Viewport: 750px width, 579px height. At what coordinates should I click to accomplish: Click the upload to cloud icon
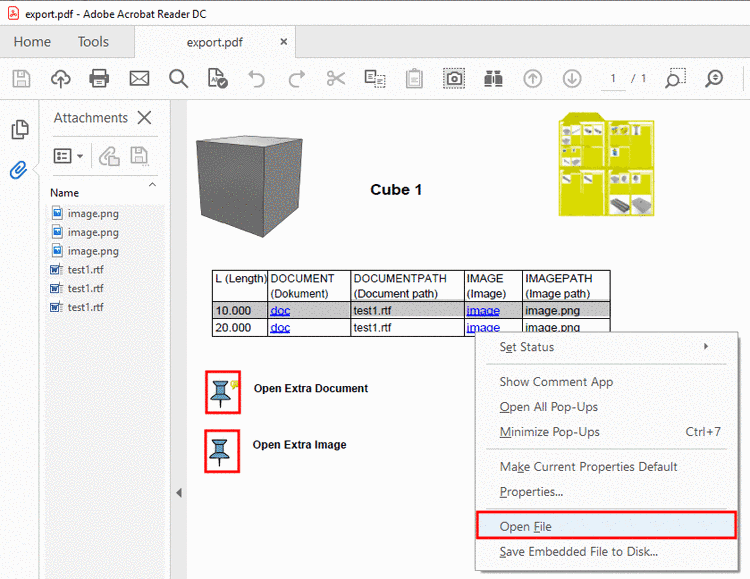60,78
